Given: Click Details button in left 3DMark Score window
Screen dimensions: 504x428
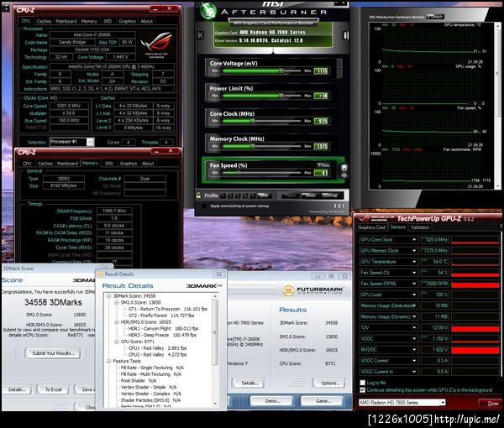Looking at the screenshot, I should click(x=17, y=389).
